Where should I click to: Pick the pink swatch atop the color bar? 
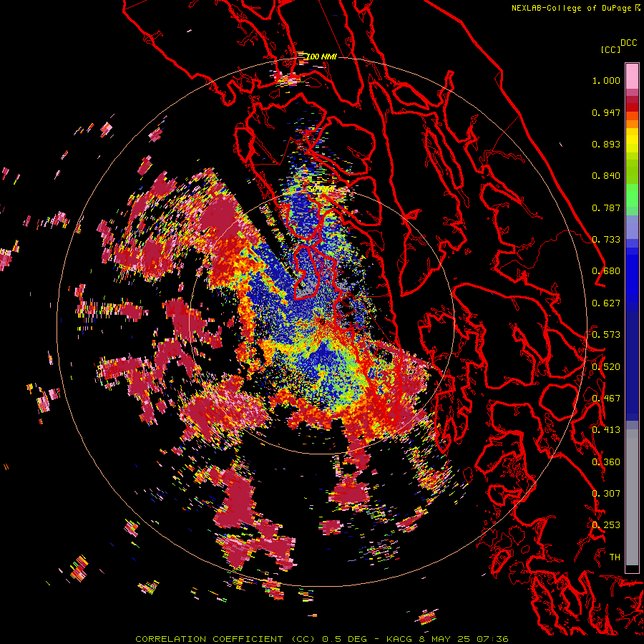[x=632, y=76]
